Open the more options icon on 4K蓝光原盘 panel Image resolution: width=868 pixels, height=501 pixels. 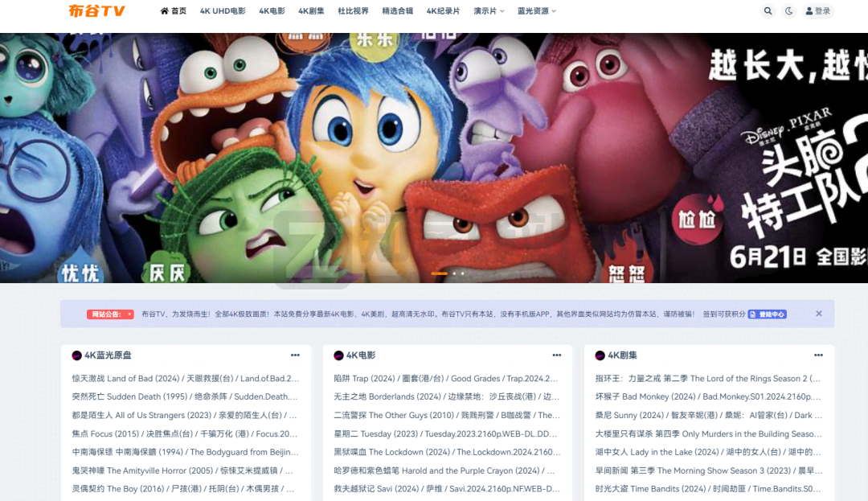click(x=295, y=354)
